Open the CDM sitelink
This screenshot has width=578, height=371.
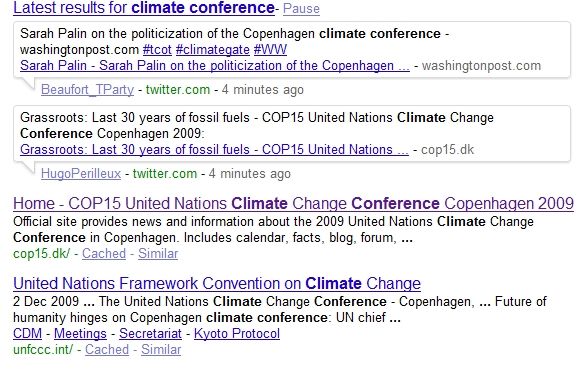pyautogui.click(x=27, y=334)
